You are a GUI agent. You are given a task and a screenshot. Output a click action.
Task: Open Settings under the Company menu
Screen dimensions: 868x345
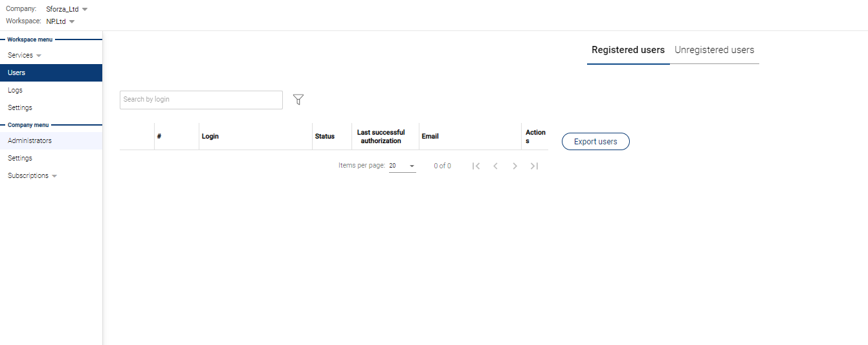(20, 159)
